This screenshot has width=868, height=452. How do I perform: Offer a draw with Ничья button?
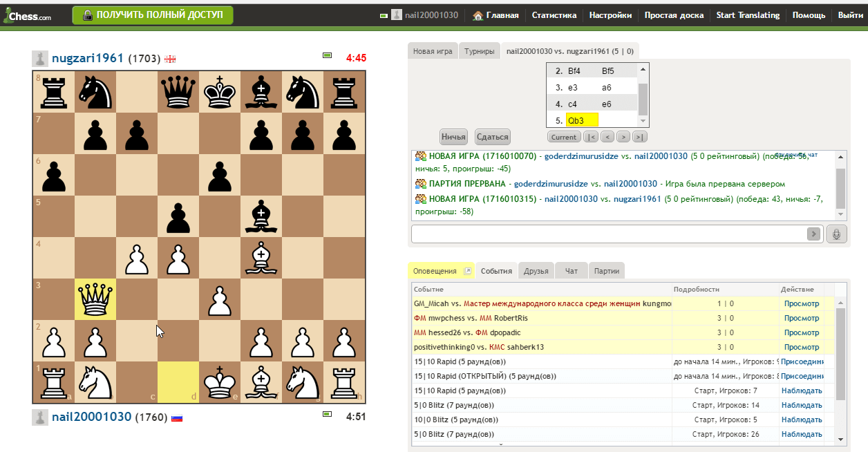click(453, 137)
